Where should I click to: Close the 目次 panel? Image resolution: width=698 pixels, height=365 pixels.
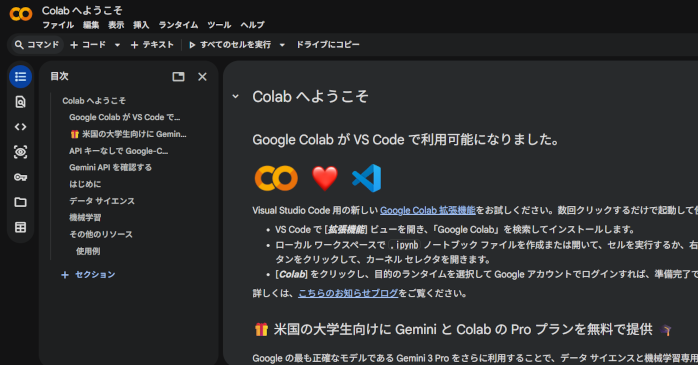[x=202, y=77]
